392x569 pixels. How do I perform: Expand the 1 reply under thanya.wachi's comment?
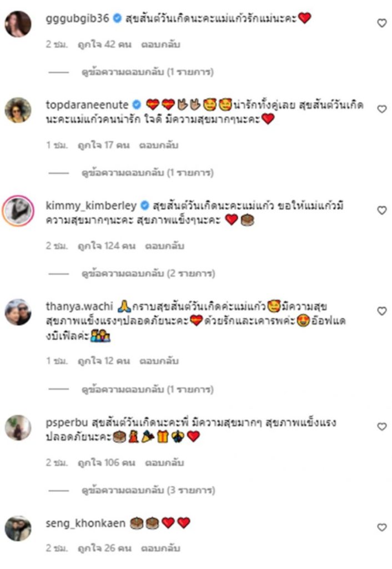coord(148,390)
